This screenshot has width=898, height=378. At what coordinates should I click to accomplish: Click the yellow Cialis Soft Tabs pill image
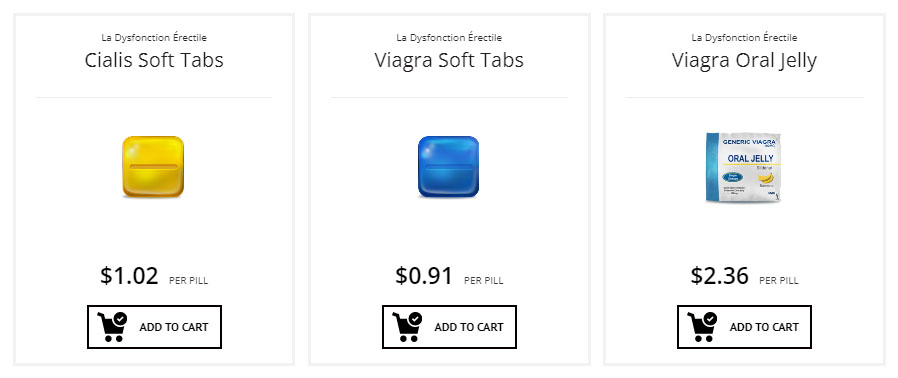[x=153, y=167]
